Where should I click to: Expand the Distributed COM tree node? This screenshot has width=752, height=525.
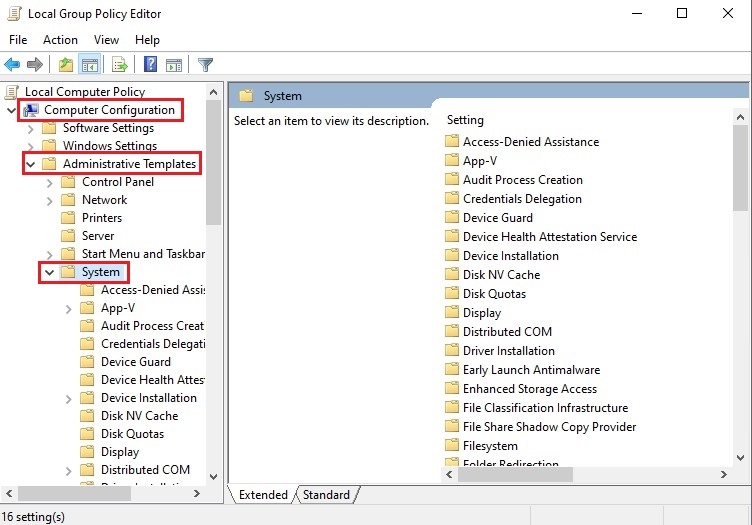pos(69,471)
